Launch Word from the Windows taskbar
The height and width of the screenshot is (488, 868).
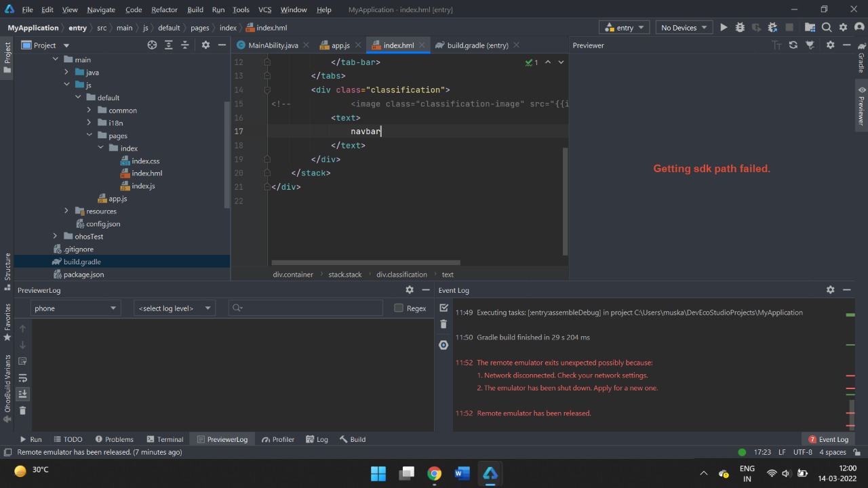pyautogui.click(x=462, y=473)
